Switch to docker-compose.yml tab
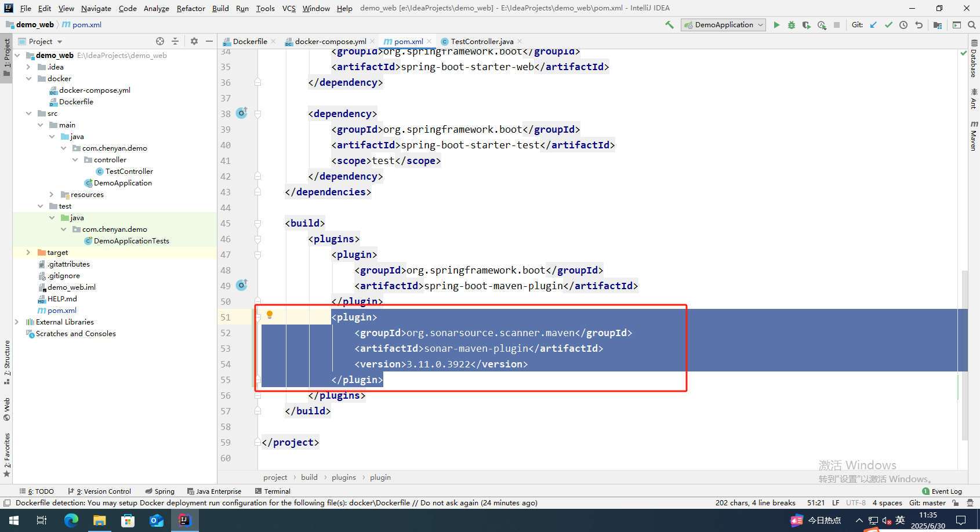 (330, 41)
